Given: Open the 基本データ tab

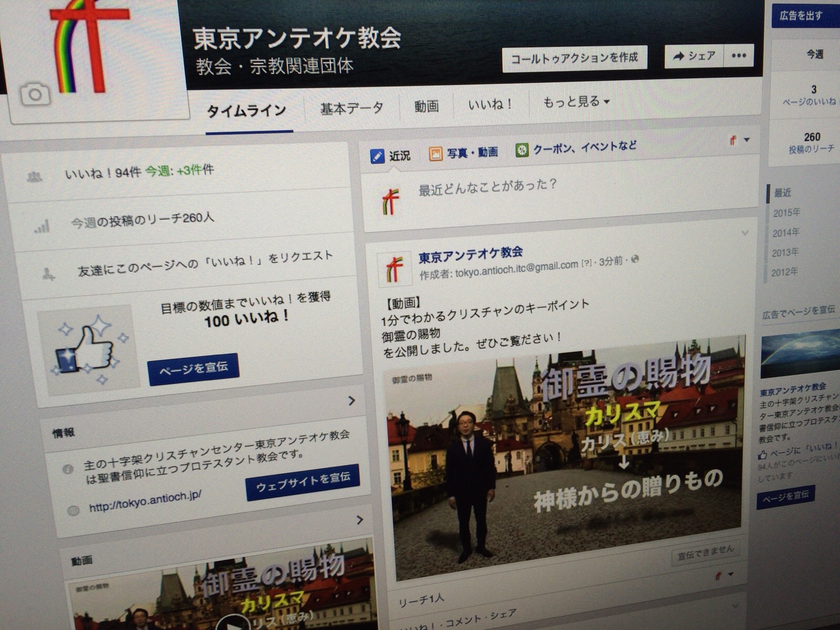Looking at the screenshot, I should pos(352,108).
